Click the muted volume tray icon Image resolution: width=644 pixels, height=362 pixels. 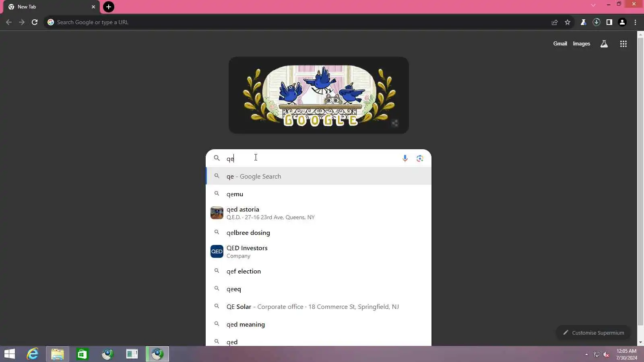pyautogui.click(x=606, y=354)
